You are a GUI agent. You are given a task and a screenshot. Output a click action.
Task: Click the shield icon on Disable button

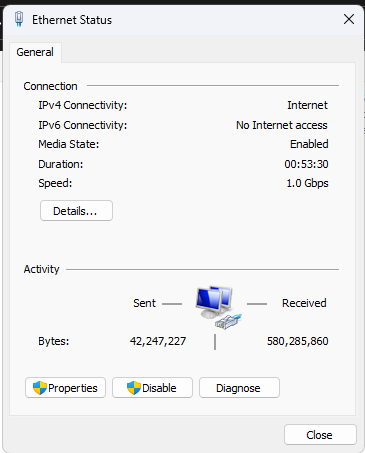(134, 388)
